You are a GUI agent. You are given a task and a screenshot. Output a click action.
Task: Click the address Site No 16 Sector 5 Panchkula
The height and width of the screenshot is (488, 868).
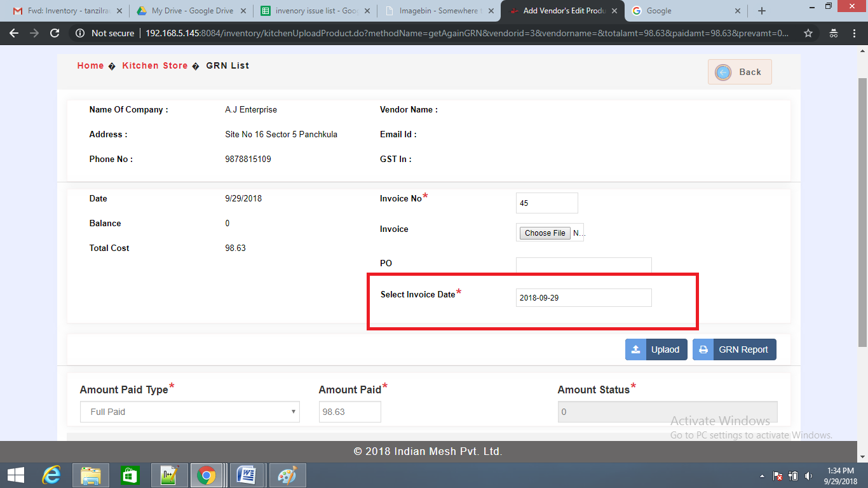coord(281,134)
